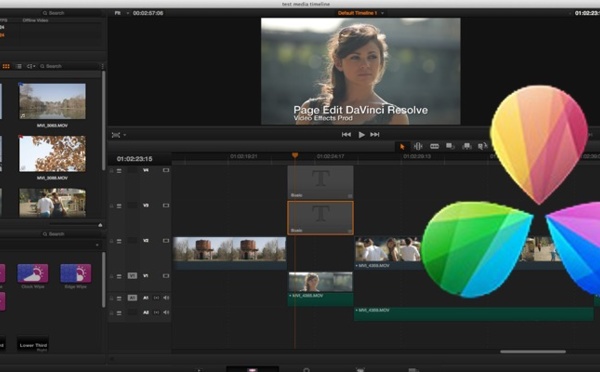The height and width of the screenshot is (372, 600).
Task: Toggle A1 channel link icon
Action: [156, 298]
